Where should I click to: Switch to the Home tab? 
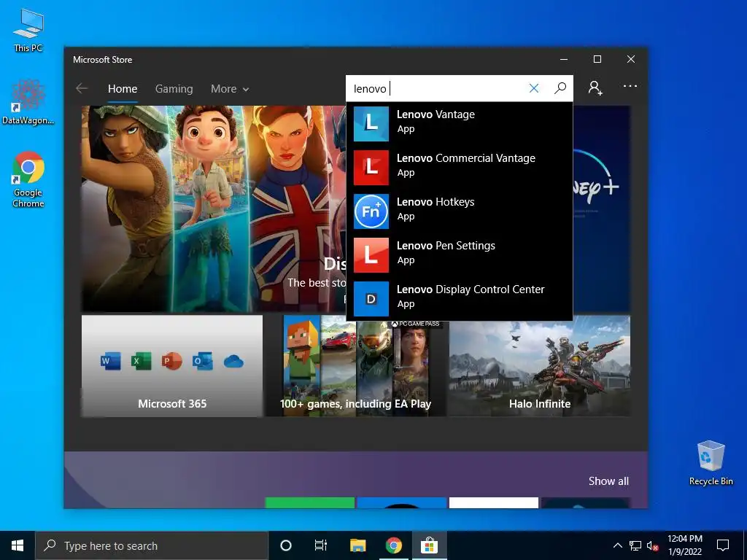coord(123,89)
